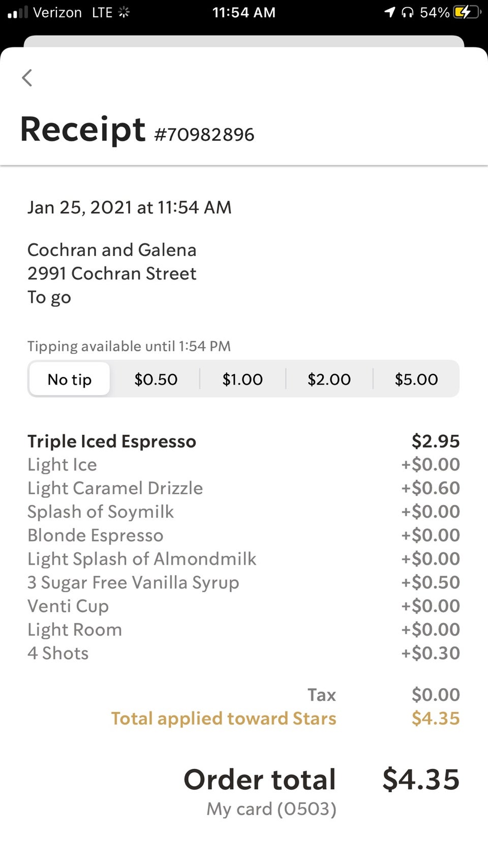This screenshot has height=868, width=488.
Task: Tap the battery charging icon
Action: click(466, 12)
